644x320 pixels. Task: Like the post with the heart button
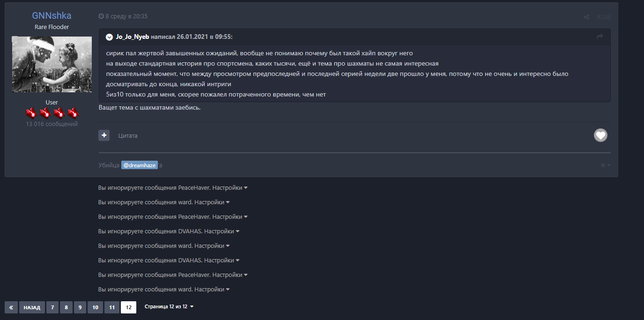click(x=600, y=135)
